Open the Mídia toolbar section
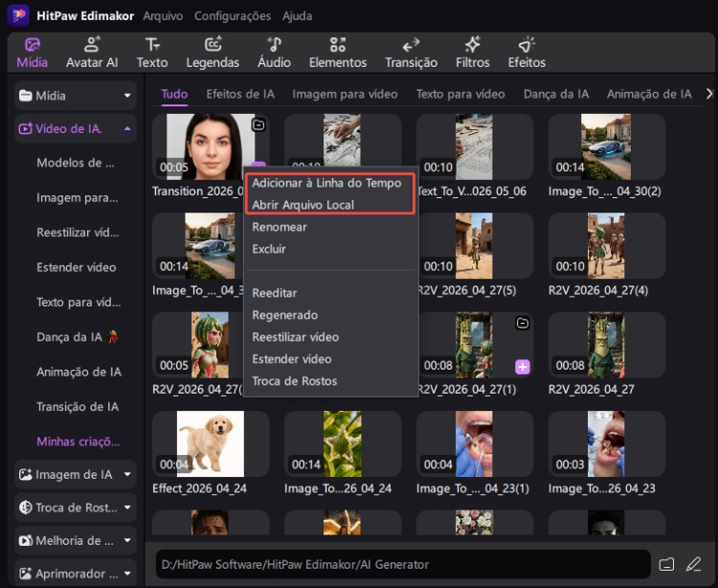The width and height of the screenshot is (718, 588). 32,53
